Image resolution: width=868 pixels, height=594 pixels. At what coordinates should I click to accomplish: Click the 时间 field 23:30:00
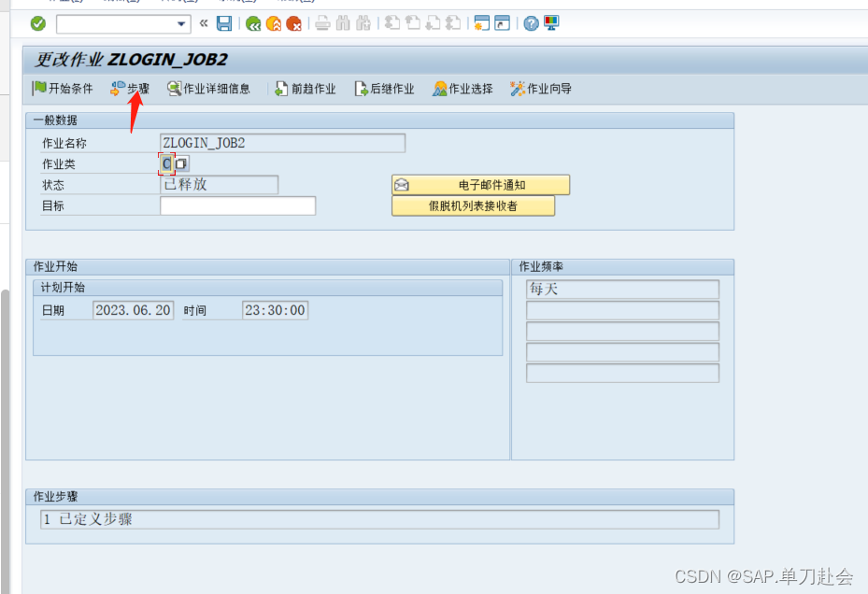[x=275, y=310]
